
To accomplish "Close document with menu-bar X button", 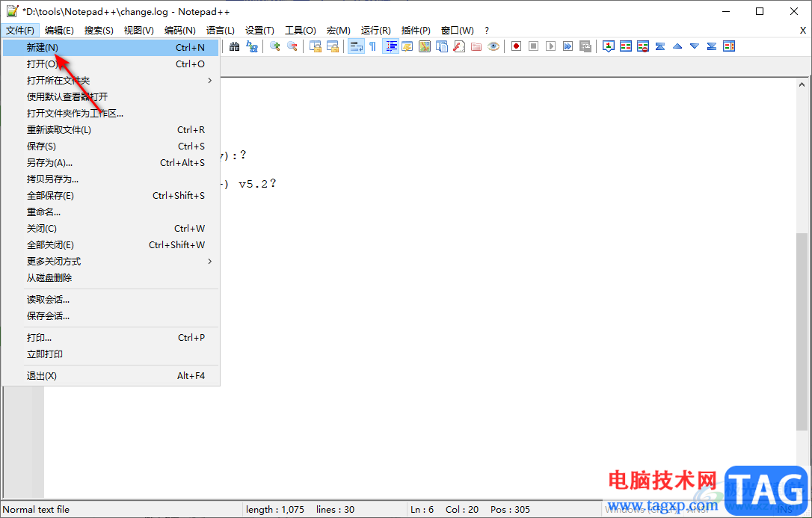I will [x=803, y=31].
